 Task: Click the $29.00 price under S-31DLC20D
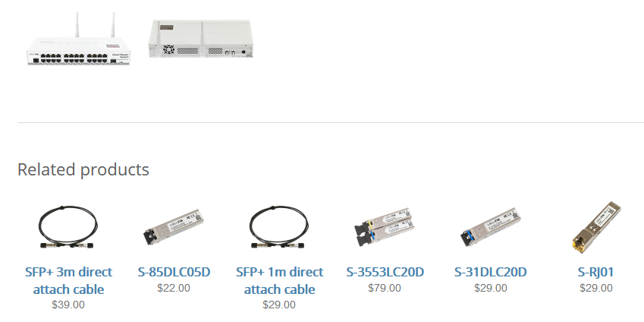click(490, 288)
